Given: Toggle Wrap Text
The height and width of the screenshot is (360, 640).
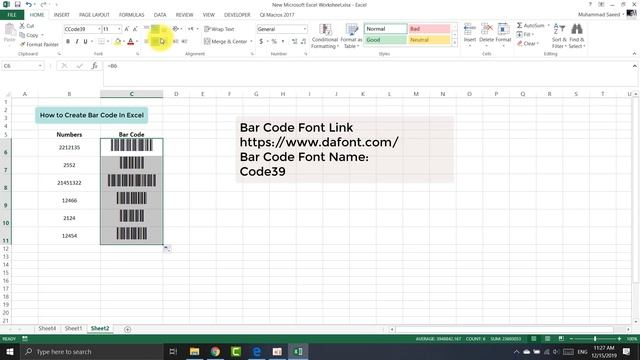Looking at the screenshot, I should click(x=220, y=29).
